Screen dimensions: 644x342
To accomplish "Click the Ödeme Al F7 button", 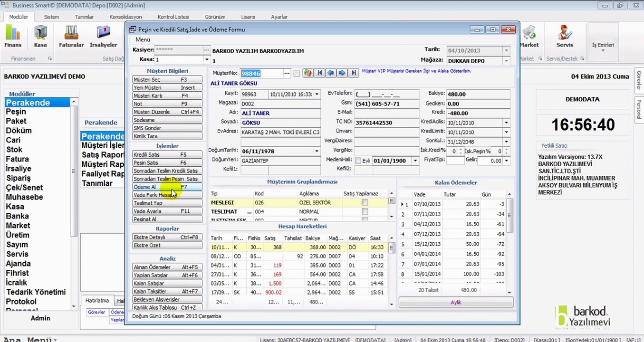I will (x=167, y=187).
